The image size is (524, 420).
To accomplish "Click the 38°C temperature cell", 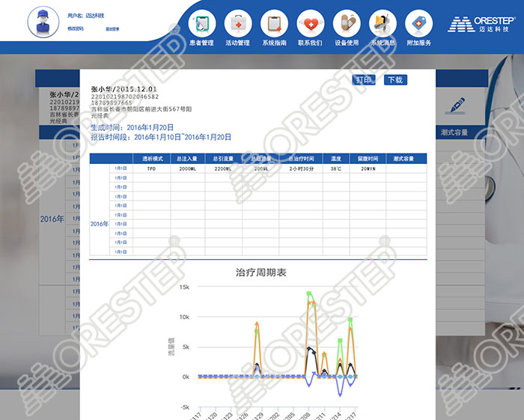I will pyautogui.click(x=336, y=169).
